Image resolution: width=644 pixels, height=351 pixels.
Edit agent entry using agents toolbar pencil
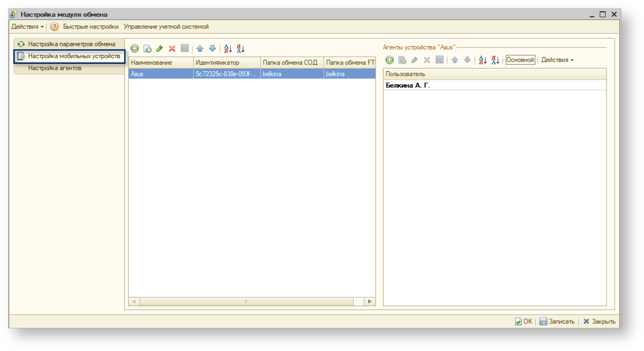[415, 60]
